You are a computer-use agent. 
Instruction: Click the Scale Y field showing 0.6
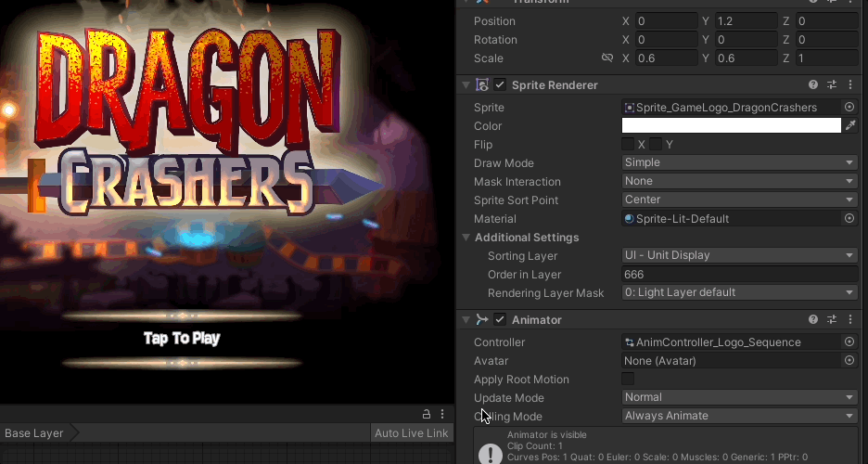coord(746,58)
